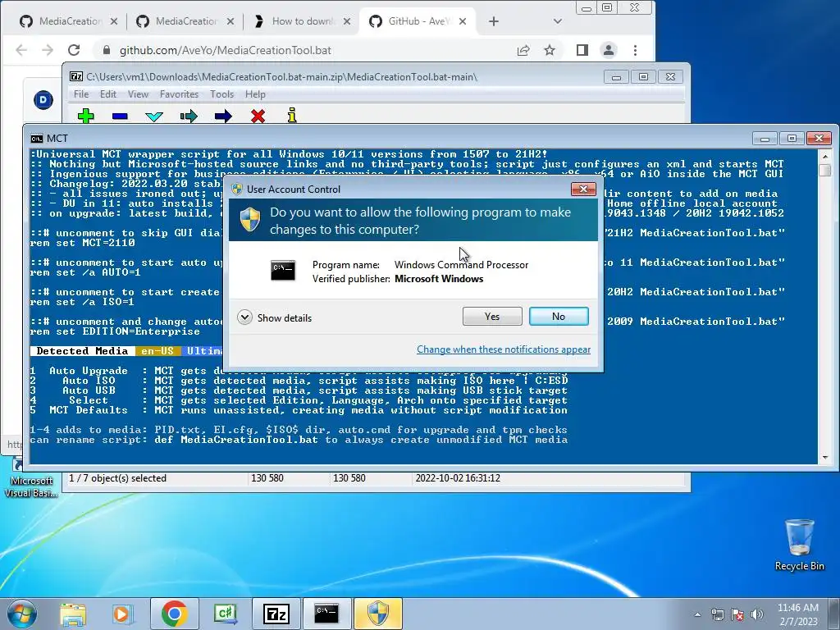Click the 2022-10-02 16:31:12 status bar date
The width and height of the screenshot is (840, 630).
coord(458,478)
